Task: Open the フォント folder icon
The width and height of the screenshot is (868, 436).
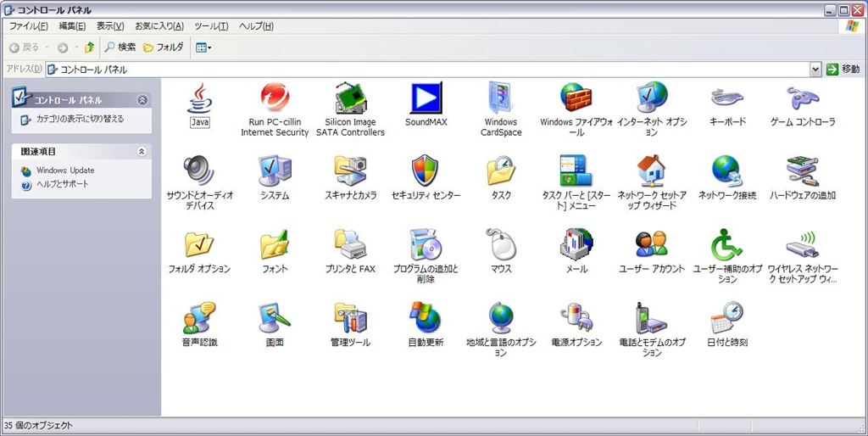Action: point(275,244)
